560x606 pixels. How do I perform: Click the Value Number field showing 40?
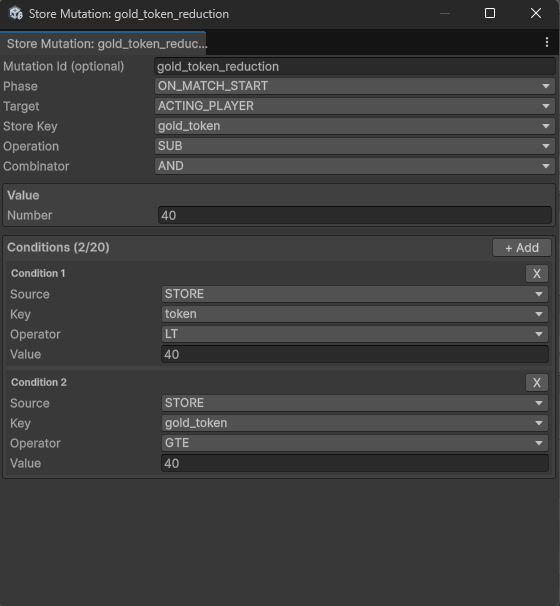354,216
